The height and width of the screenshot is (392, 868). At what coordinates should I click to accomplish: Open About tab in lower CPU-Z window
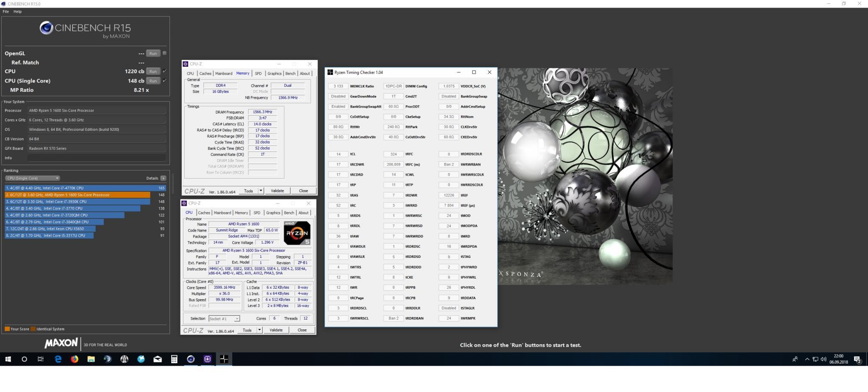point(303,213)
